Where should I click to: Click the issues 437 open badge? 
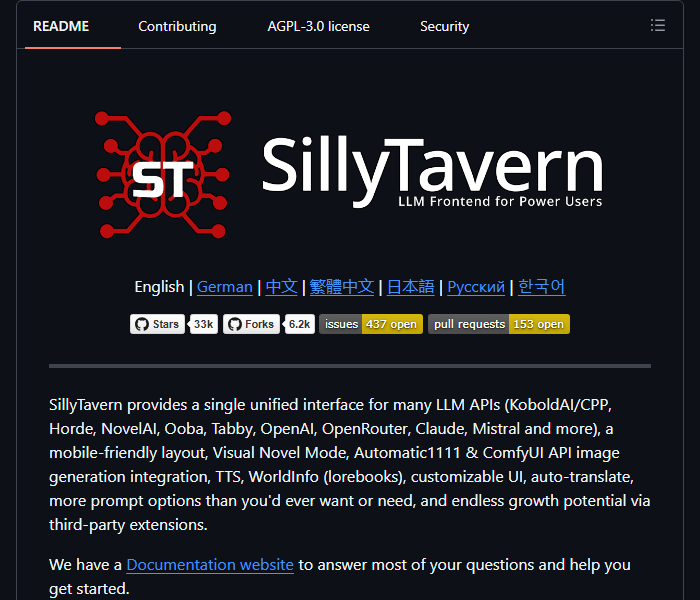(371, 324)
